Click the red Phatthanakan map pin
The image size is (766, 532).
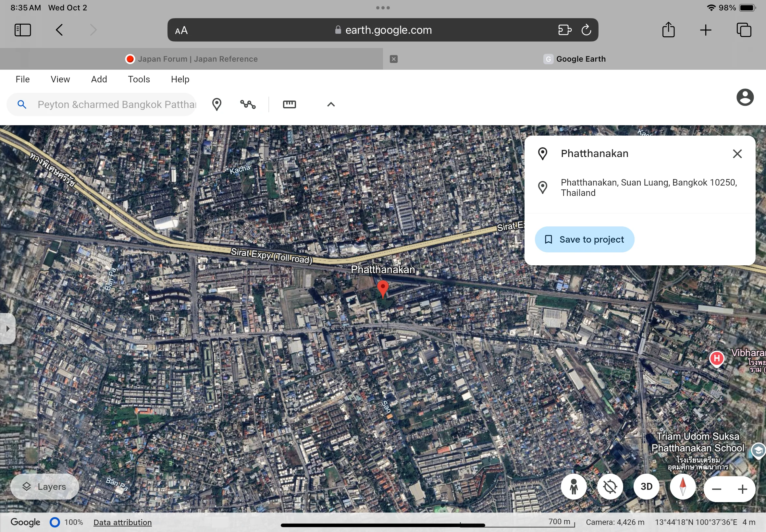[383, 288]
